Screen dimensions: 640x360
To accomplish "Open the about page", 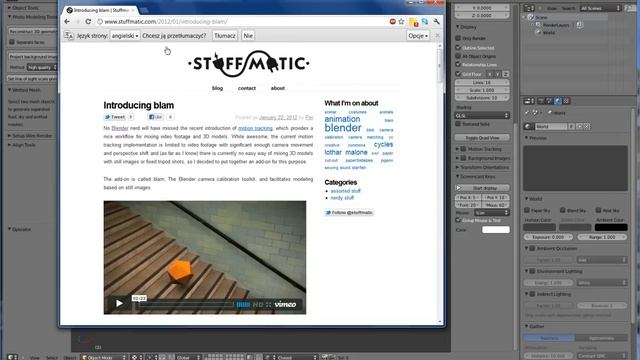I will click(278, 88).
